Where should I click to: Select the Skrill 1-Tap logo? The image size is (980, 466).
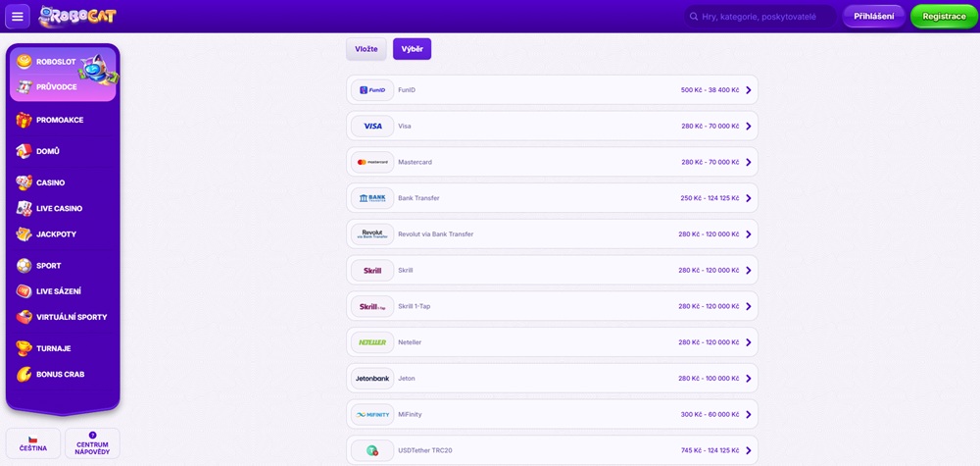click(372, 306)
